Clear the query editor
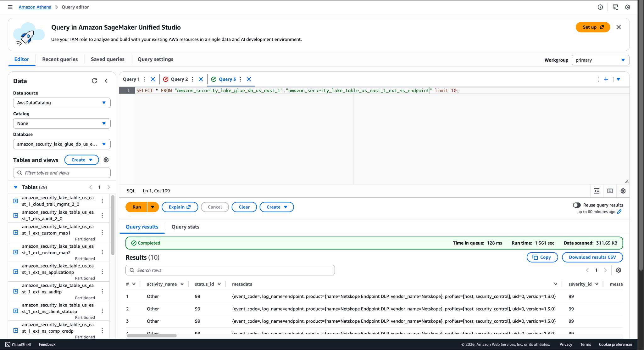 click(244, 207)
